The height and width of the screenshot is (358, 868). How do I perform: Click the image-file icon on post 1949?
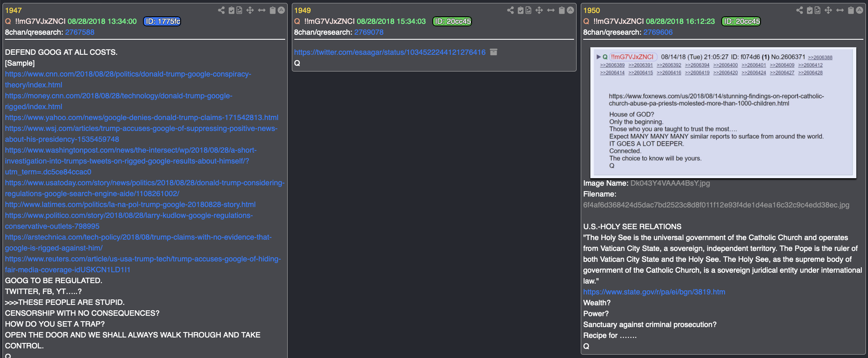point(528,10)
